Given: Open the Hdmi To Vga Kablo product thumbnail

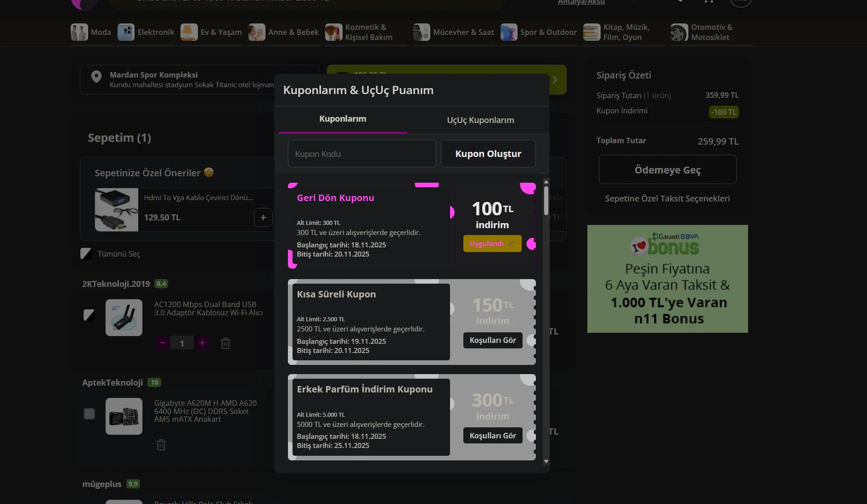Looking at the screenshot, I should [x=117, y=210].
